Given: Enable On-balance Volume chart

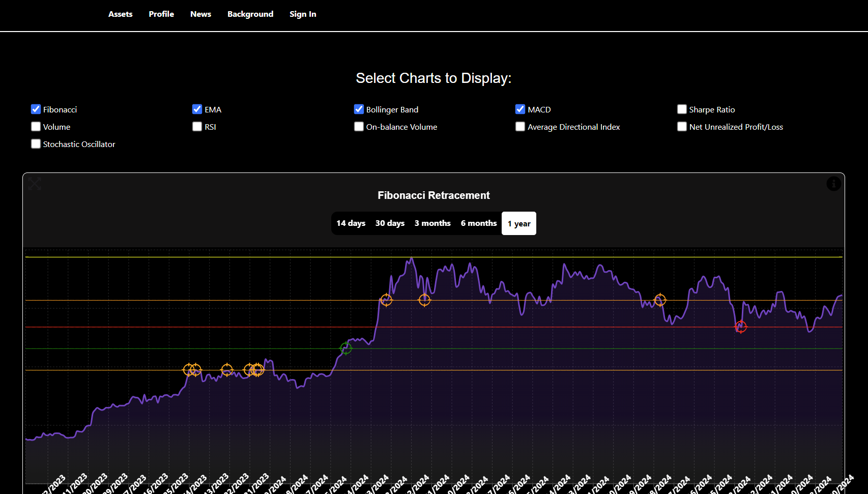Looking at the screenshot, I should pos(359,127).
